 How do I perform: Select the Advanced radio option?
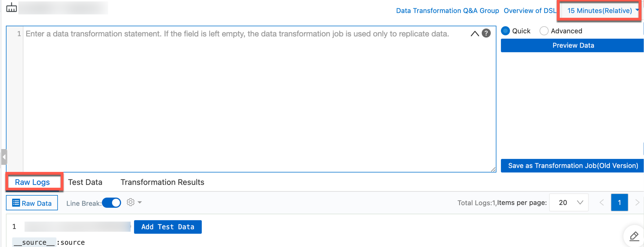[x=544, y=31]
